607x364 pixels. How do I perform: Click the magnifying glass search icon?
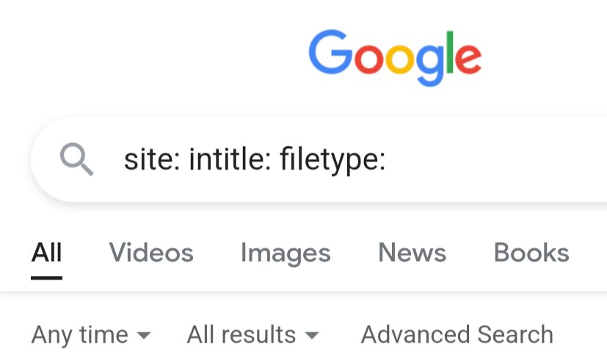pos(77,159)
